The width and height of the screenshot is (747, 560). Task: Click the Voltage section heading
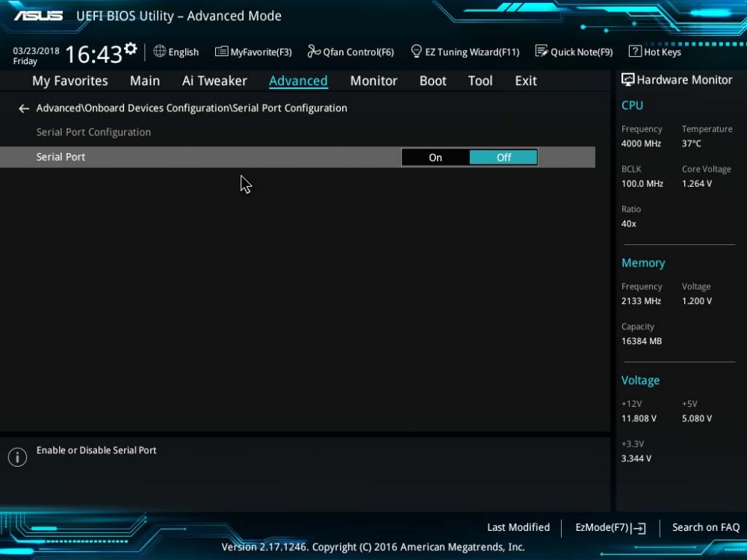[x=640, y=381]
